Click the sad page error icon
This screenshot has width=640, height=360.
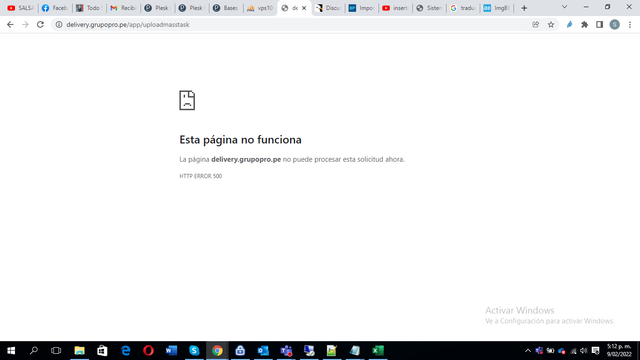(187, 100)
